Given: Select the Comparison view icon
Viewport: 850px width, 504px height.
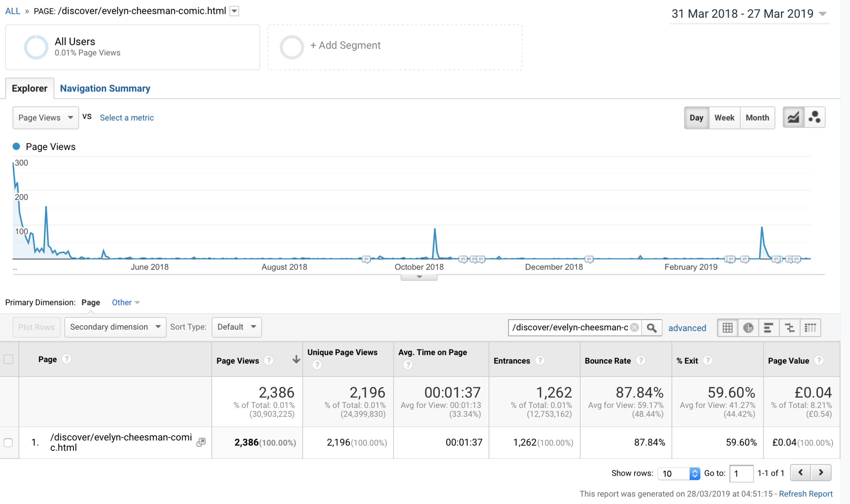Looking at the screenshot, I should tap(789, 328).
